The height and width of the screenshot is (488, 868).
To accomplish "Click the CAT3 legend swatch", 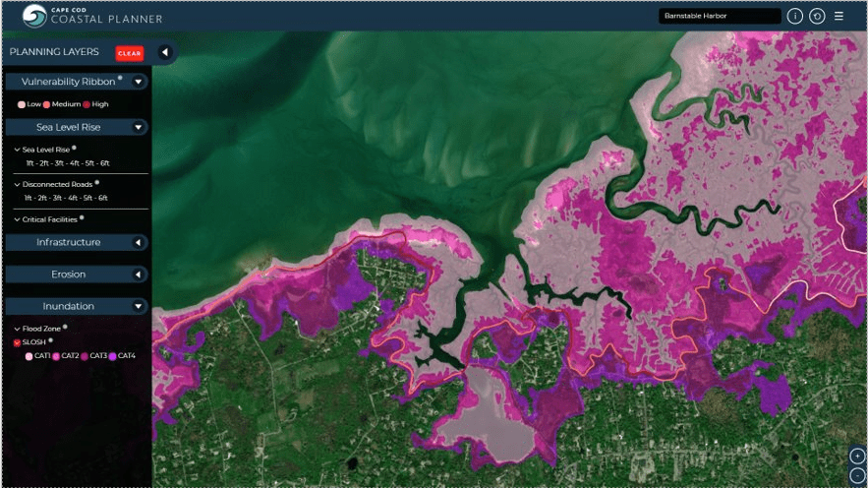I will pyautogui.click(x=85, y=356).
